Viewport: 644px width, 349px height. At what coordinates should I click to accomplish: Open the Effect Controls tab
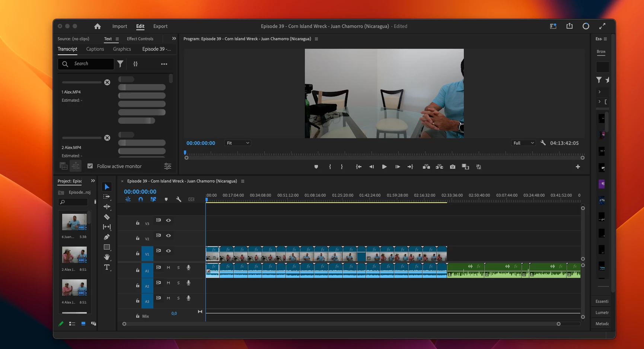click(x=140, y=39)
